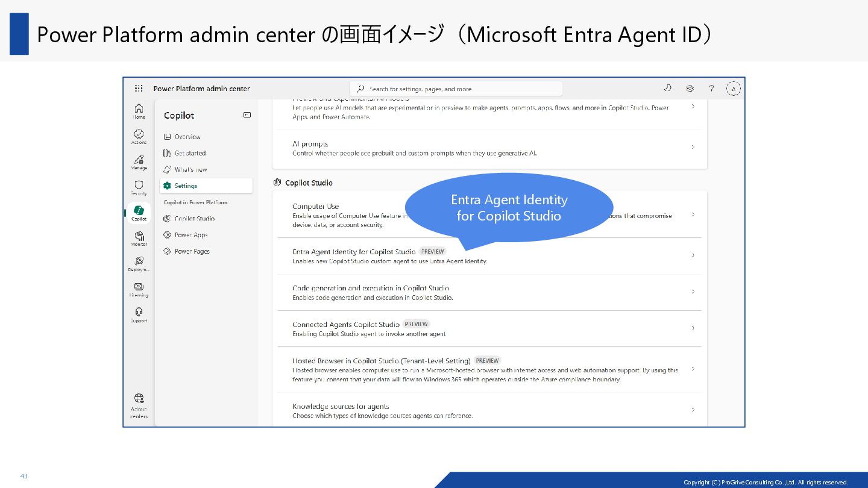Open the app launcher waffle icon
The image size is (868, 488).
(x=139, y=89)
